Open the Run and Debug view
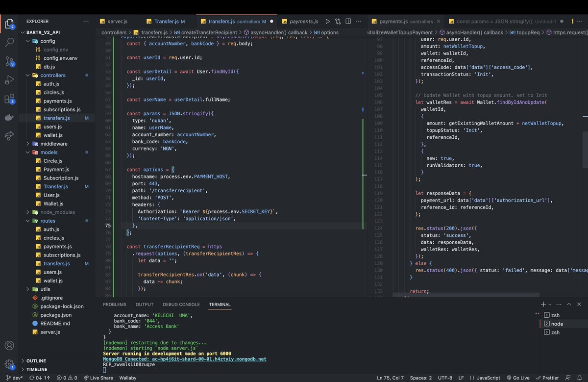 pos(9,80)
